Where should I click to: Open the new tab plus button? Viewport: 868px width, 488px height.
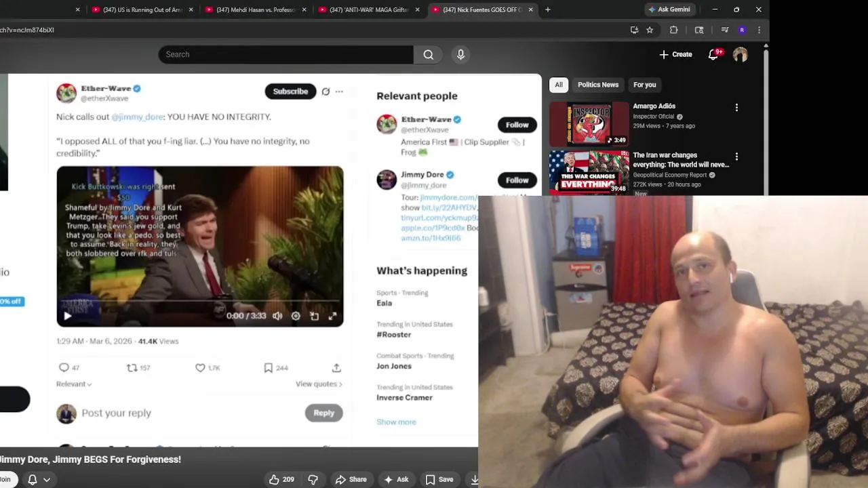pyautogui.click(x=548, y=9)
